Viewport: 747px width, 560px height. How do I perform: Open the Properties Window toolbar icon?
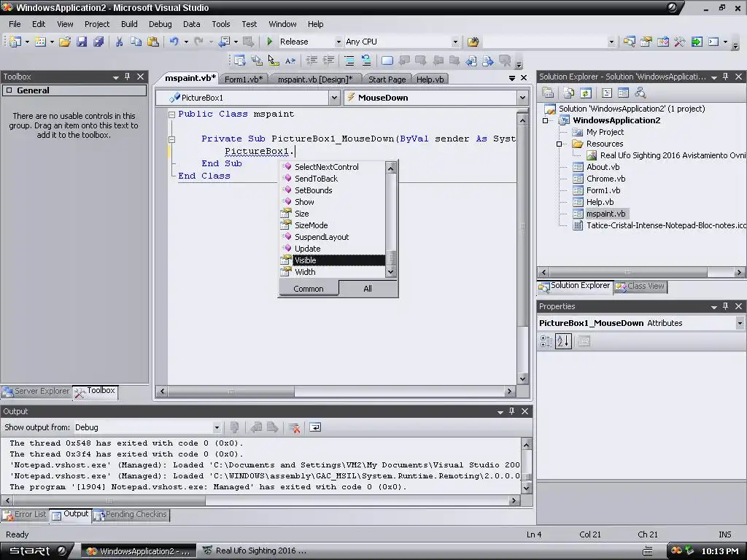pyautogui.click(x=646, y=42)
